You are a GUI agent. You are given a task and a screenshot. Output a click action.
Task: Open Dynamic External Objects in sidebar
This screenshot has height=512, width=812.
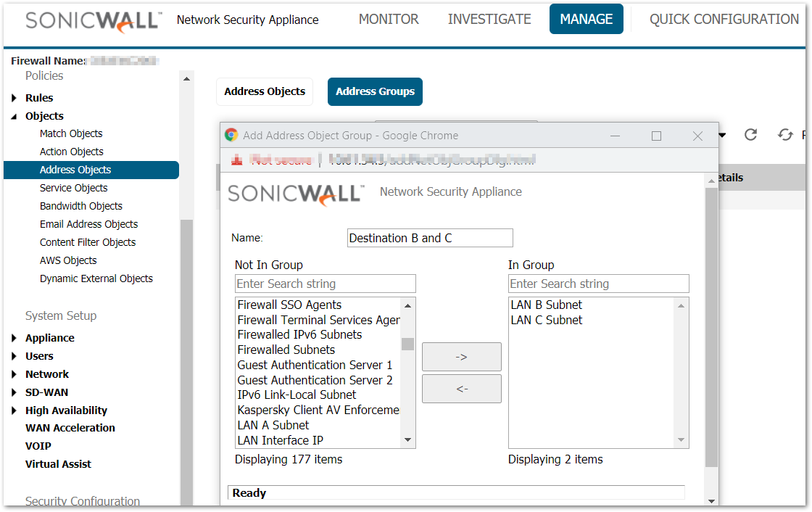[x=96, y=278]
